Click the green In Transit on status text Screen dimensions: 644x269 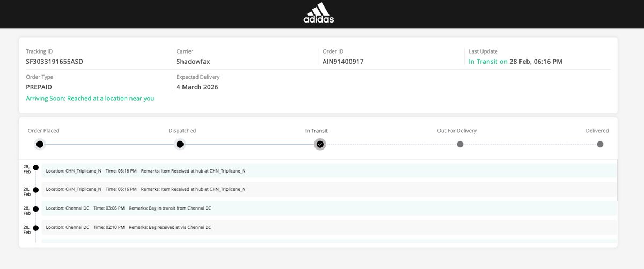[x=488, y=61]
